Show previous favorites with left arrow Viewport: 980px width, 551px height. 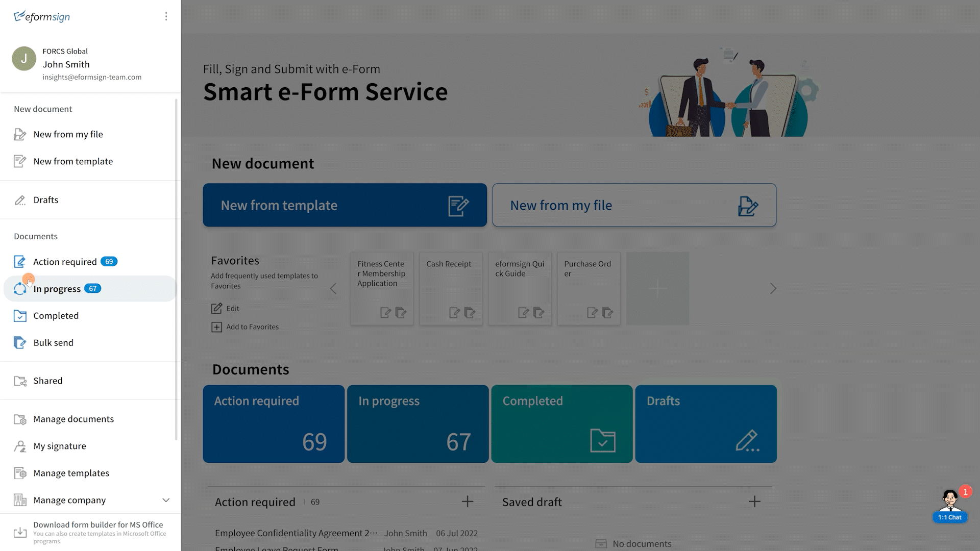point(333,289)
